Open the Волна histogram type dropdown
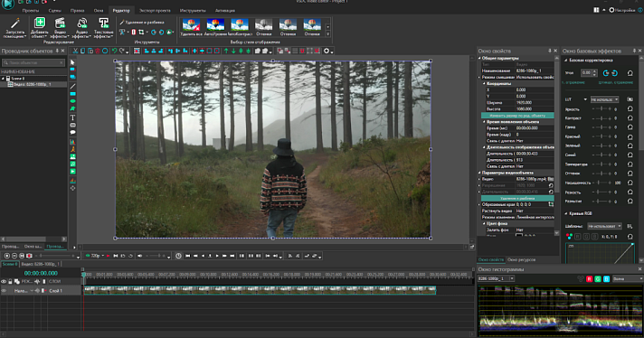Image resolution: width=644 pixels, height=338 pixels. [628, 278]
